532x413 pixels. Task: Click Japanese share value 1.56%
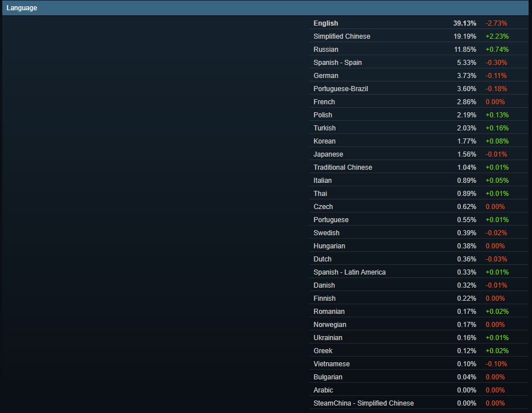pyautogui.click(x=466, y=154)
